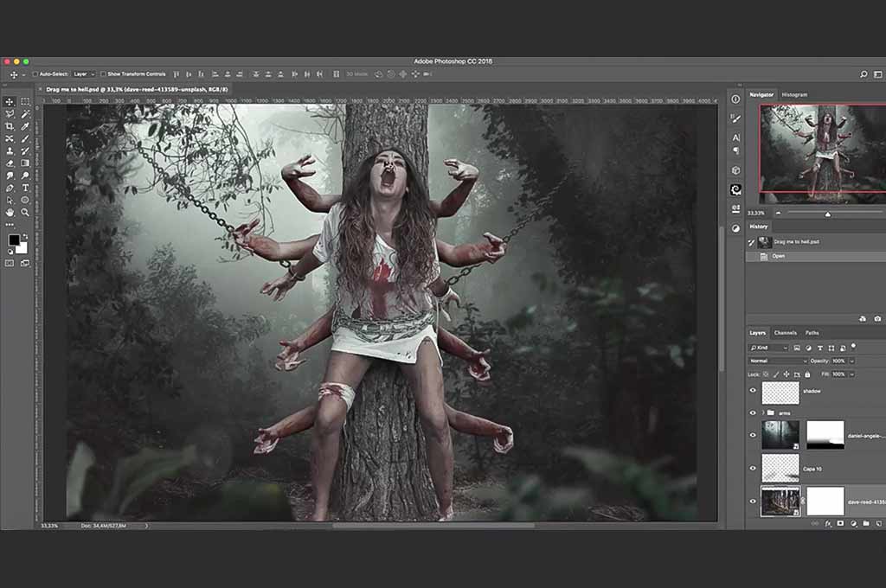Select the History Brush tool
This screenshot has height=588, width=886.
pos(25,150)
